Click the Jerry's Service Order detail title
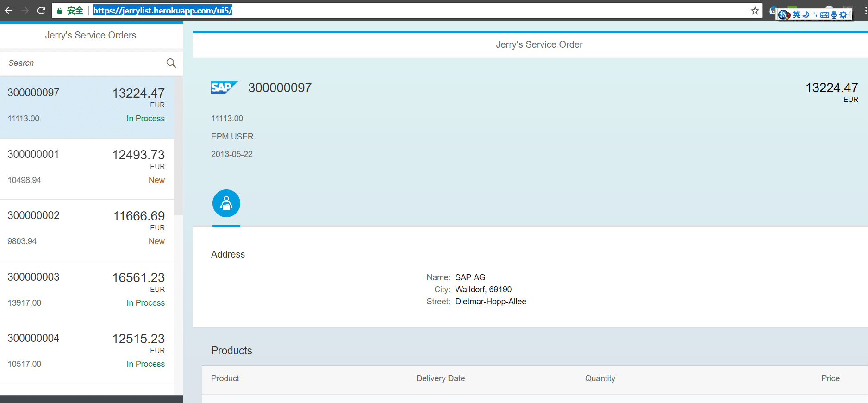The width and height of the screenshot is (868, 403). [539, 44]
